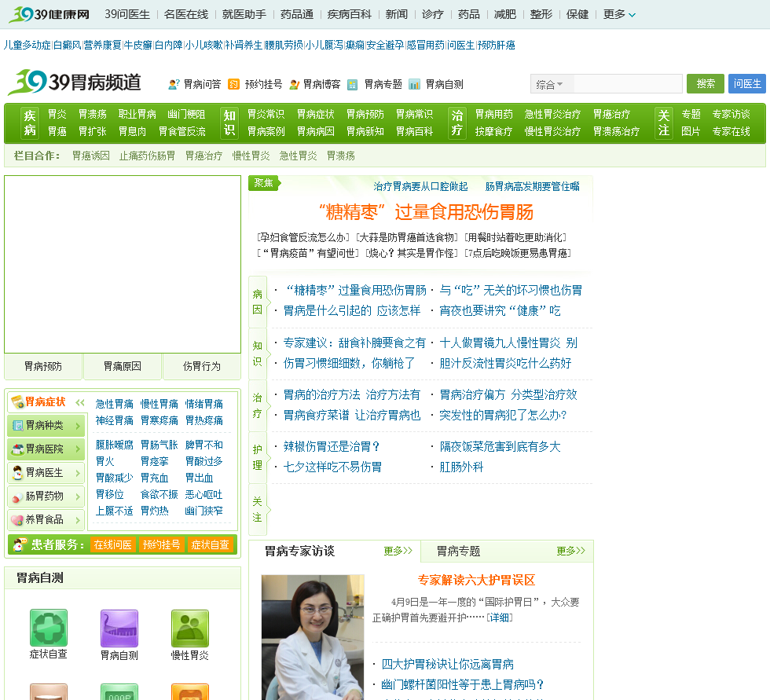Expand 肠胃药物 with its arrow
This screenshot has height=700, width=770.
(78, 497)
